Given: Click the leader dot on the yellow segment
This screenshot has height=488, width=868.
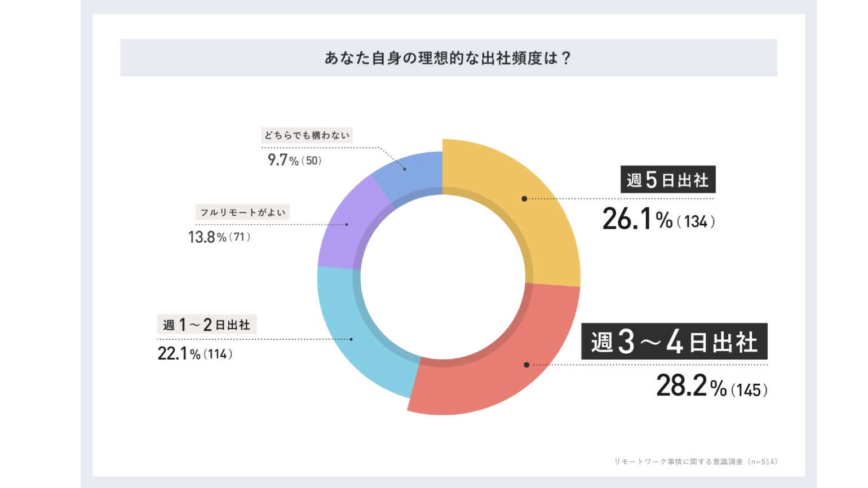Looking at the screenshot, I should pyautogui.click(x=524, y=198).
